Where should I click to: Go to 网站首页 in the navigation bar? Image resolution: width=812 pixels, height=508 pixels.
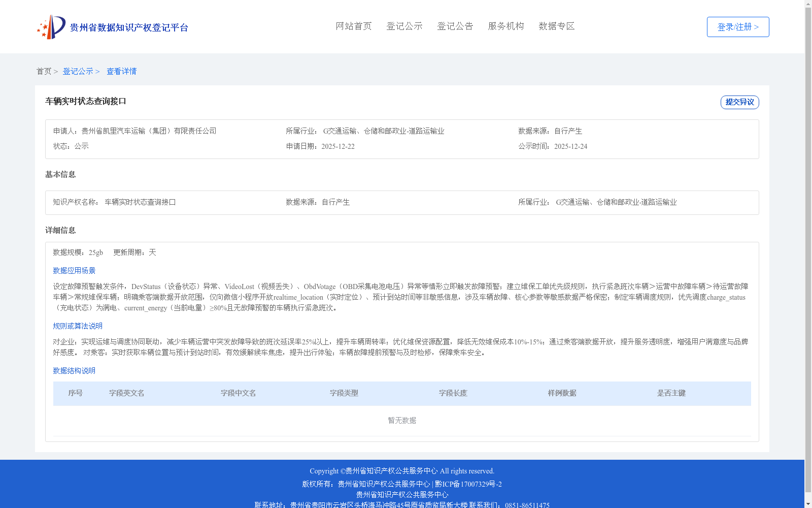(x=354, y=26)
